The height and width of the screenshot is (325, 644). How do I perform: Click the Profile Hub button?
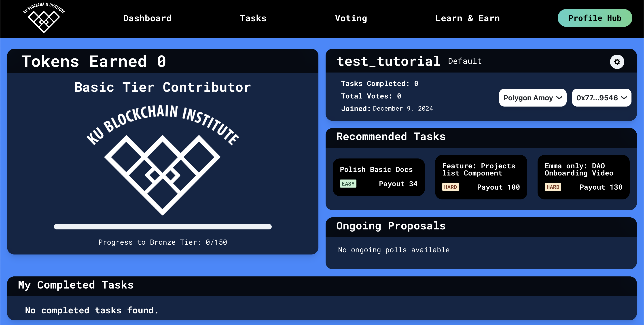click(595, 18)
